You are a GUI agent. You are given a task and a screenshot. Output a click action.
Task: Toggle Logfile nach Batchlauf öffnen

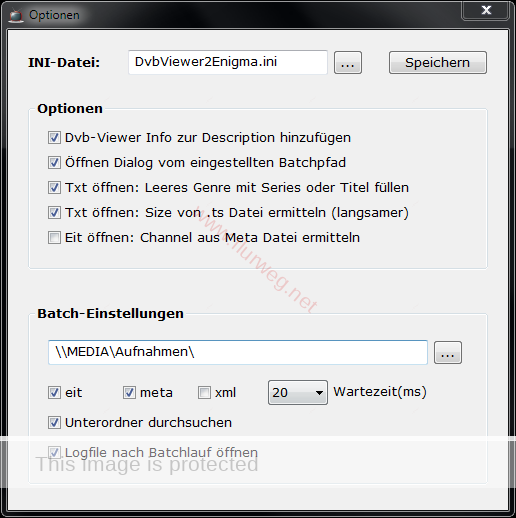pos(54,452)
